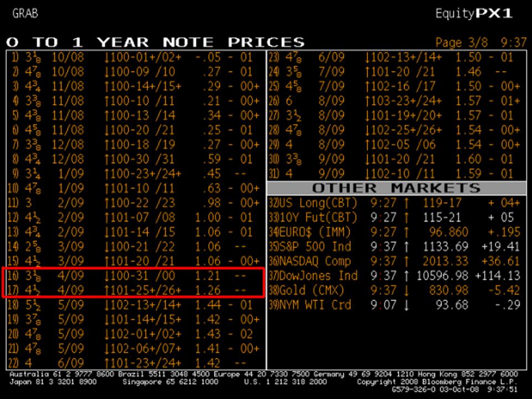The height and width of the screenshot is (399, 532).
Task: Open row 19) 3 7/8 5/09 note
Action: [x=136, y=319]
